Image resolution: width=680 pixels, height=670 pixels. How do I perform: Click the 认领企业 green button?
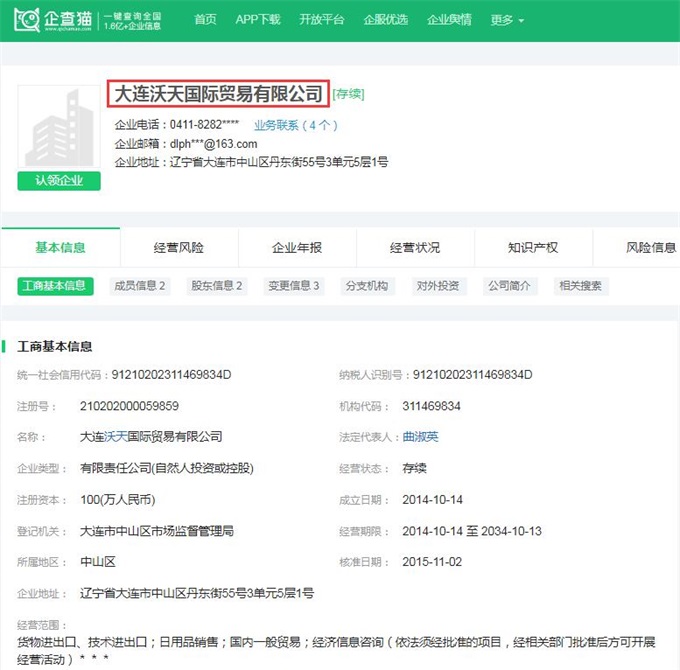[59, 181]
